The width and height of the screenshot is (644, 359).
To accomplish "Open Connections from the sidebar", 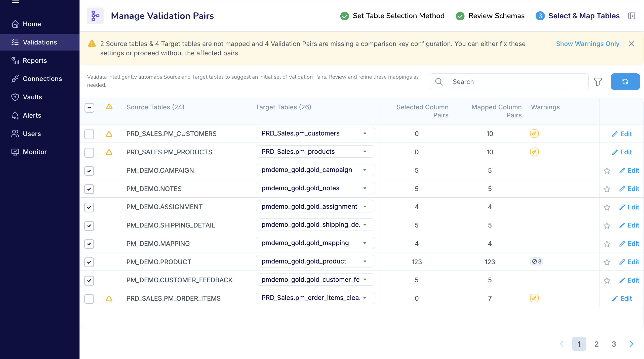I will tap(42, 79).
